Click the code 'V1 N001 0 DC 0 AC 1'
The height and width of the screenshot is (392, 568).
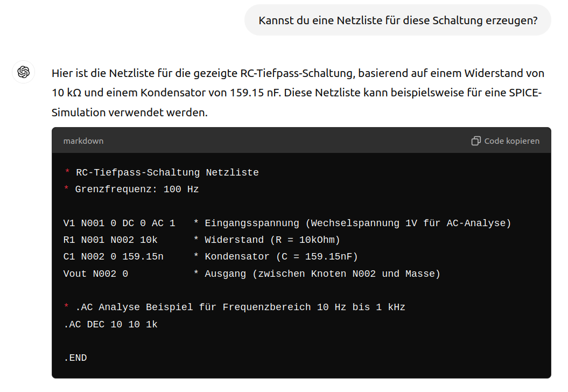(x=119, y=223)
